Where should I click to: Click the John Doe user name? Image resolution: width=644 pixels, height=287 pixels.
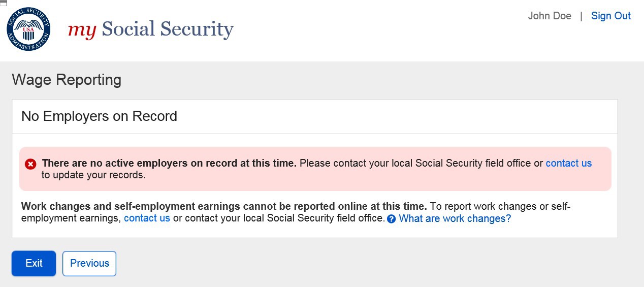550,16
